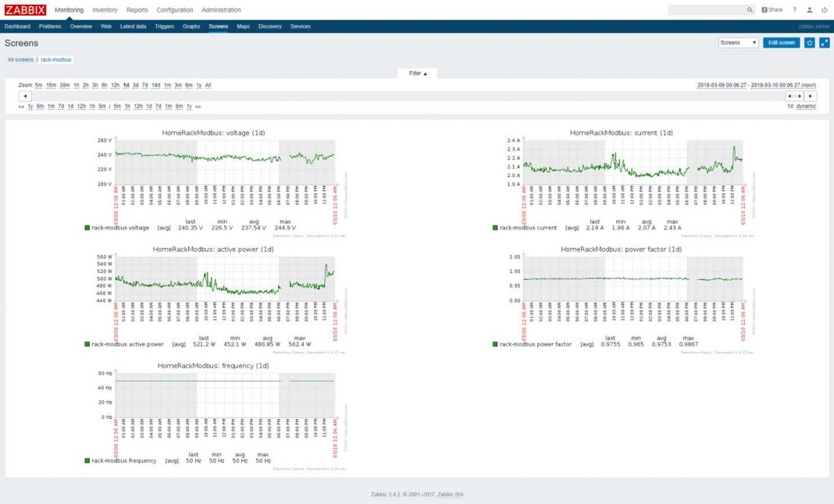Open the Share link icon

[772, 10]
